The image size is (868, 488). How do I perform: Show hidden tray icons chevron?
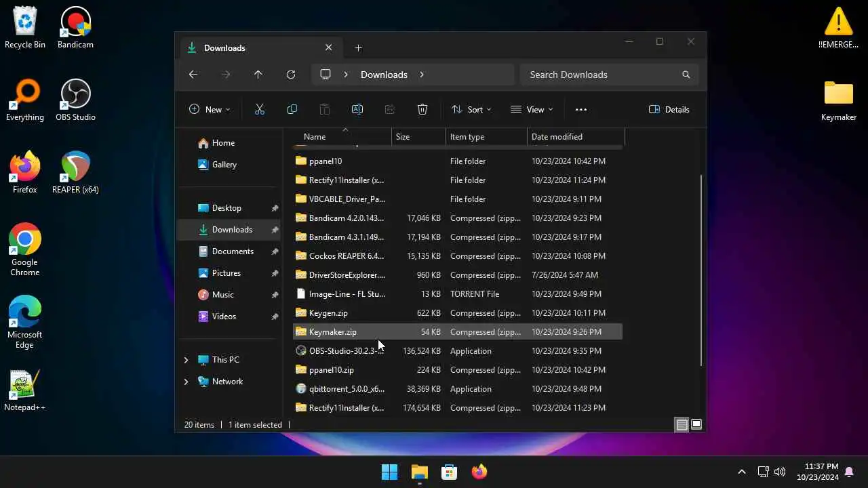[x=741, y=472]
